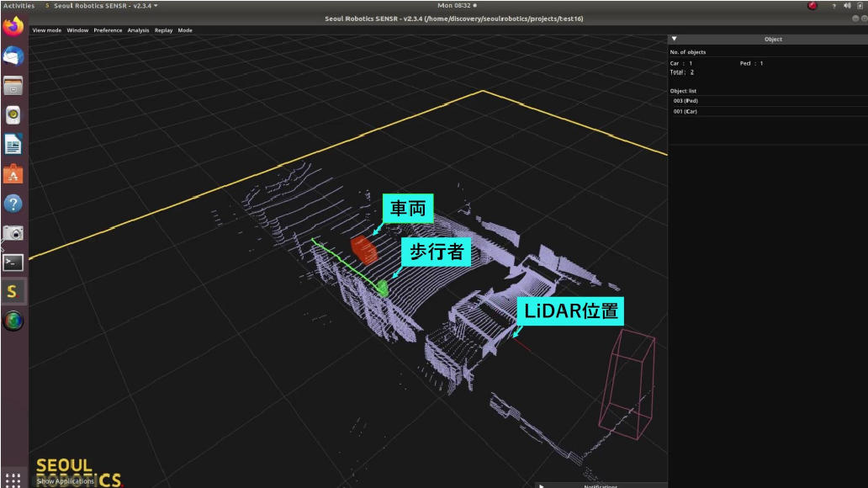Viewport: 868px width, 488px height.
Task: Open the View mode menu
Action: 46,30
